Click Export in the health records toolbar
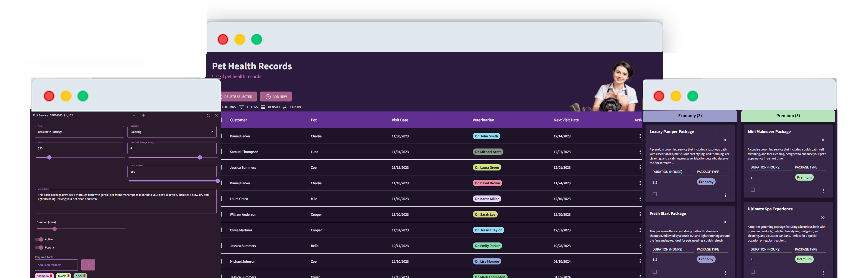Image resolution: width=868 pixels, height=278 pixels. (x=292, y=107)
